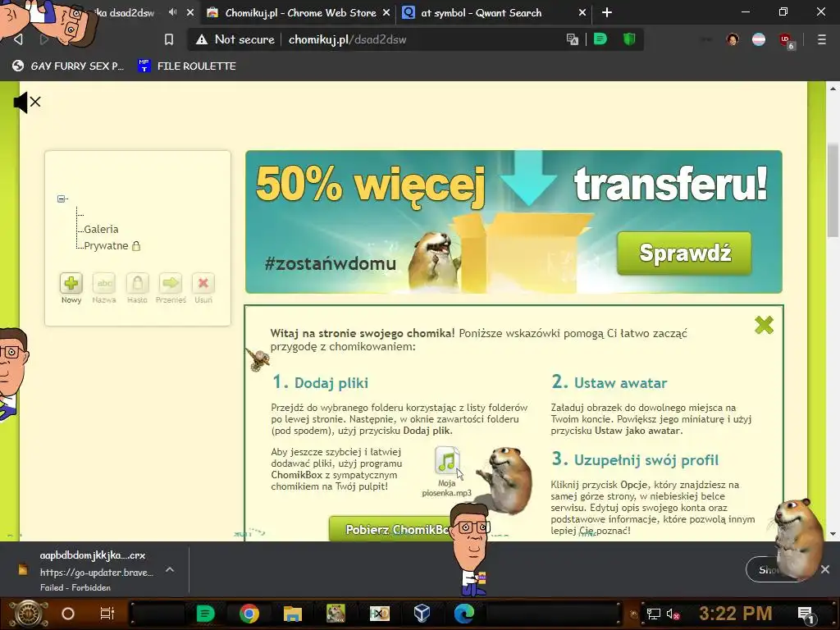Open the browser hamburger menu
Screen dimensions: 840x630
click(x=821, y=39)
